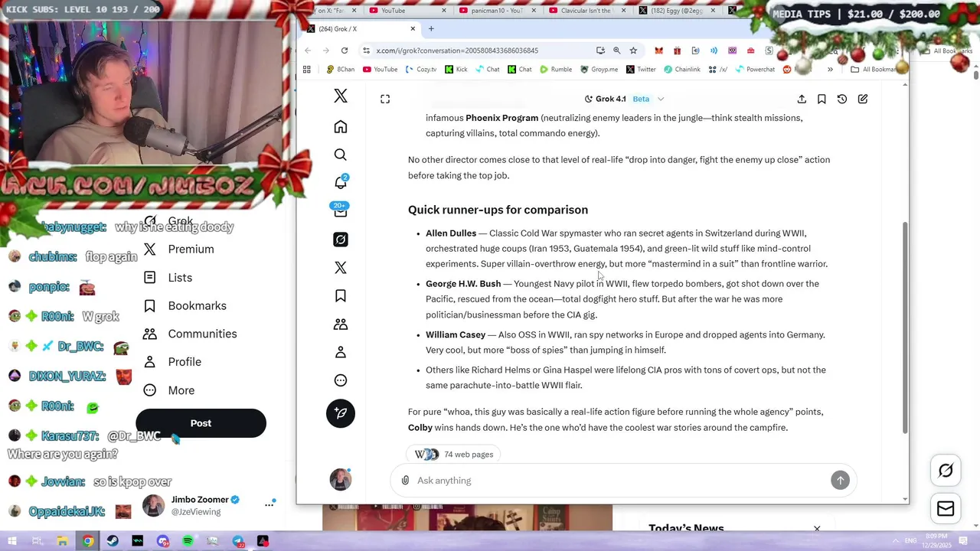Bookmark this Grok conversation

[x=822, y=99]
